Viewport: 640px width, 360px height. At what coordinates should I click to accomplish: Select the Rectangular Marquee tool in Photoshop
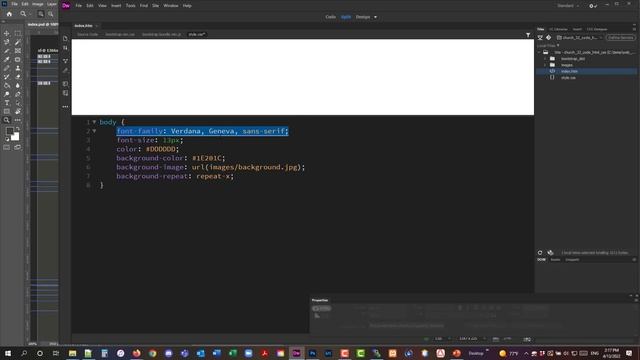coord(18,33)
